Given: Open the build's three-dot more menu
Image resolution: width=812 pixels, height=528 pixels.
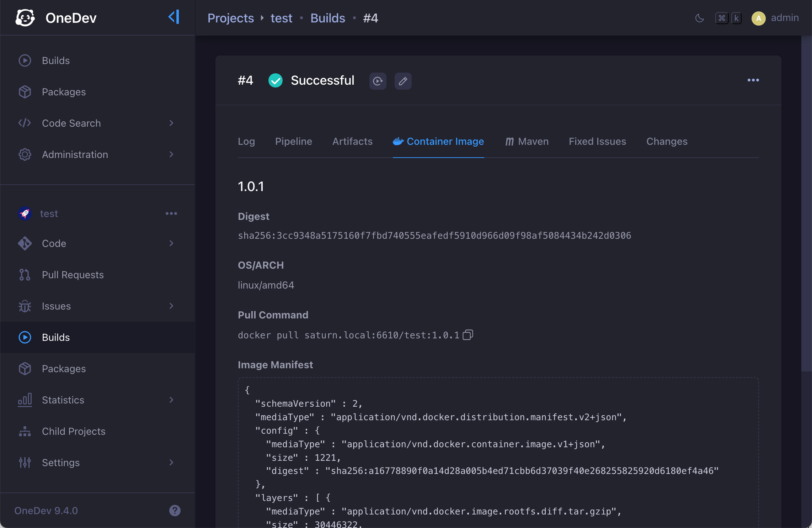Looking at the screenshot, I should [x=753, y=80].
